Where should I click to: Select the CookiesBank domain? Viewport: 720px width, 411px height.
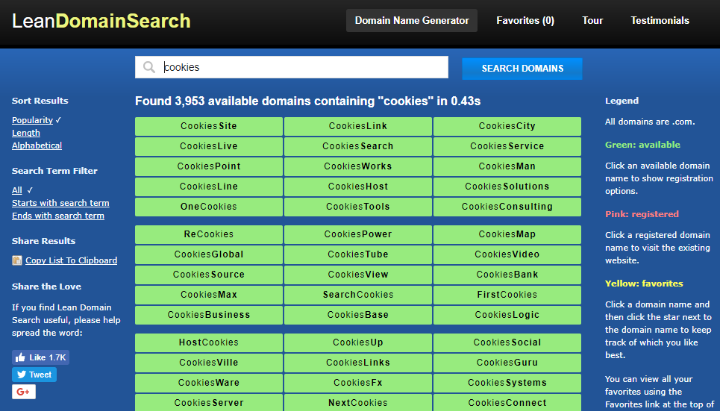[507, 275]
